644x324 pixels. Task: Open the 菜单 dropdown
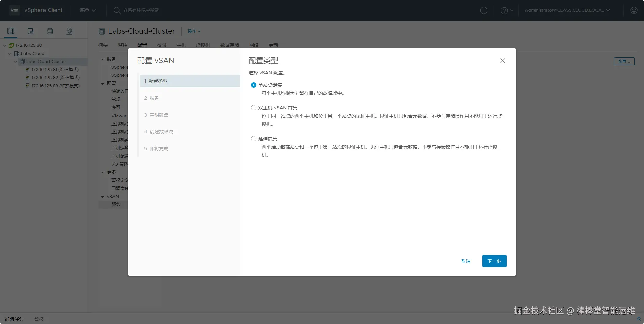coord(88,10)
